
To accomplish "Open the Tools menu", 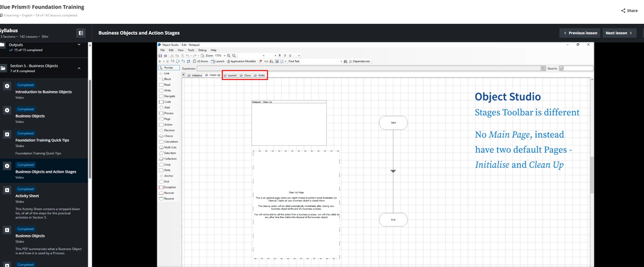I will pyautogui.click(x=191, y=50).
